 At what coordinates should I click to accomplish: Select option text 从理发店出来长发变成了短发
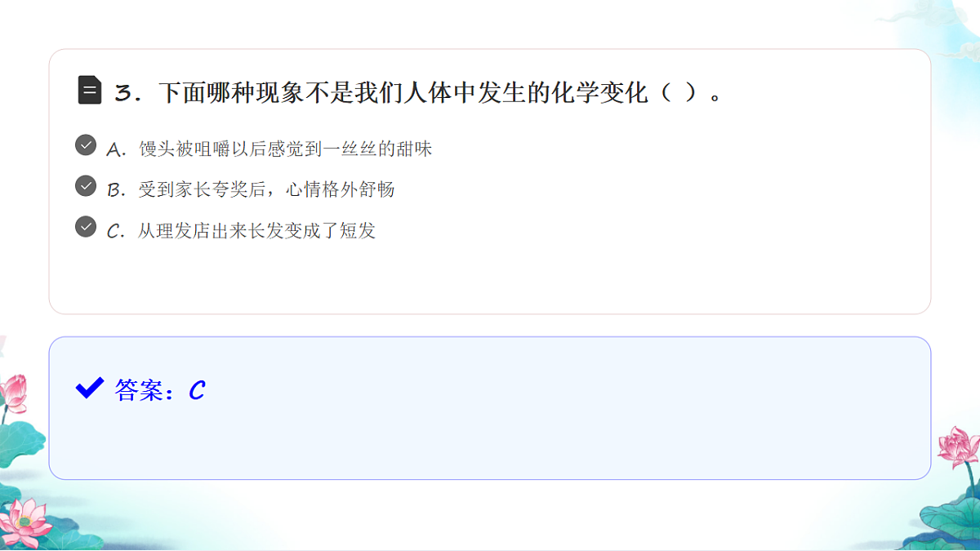click(256, 230)
